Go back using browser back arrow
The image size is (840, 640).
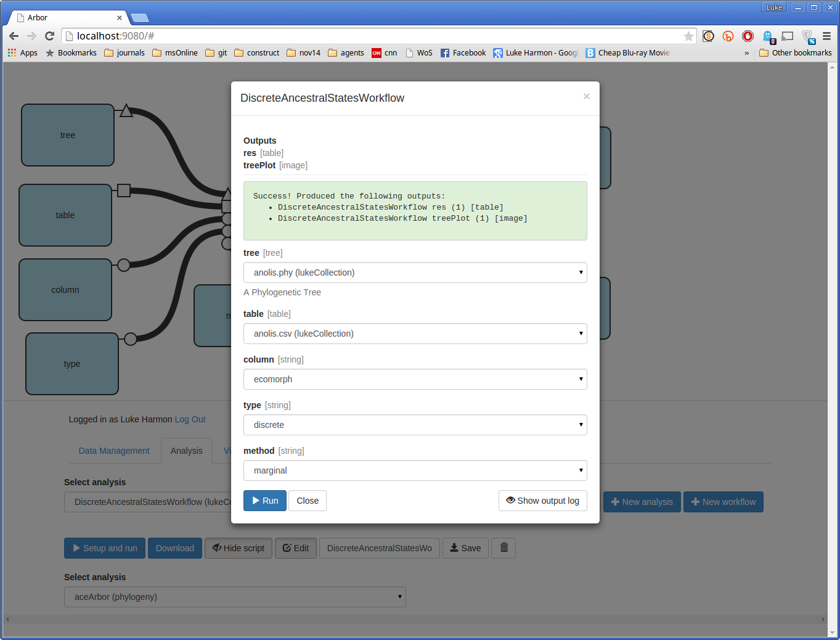(x=14, y=36)
